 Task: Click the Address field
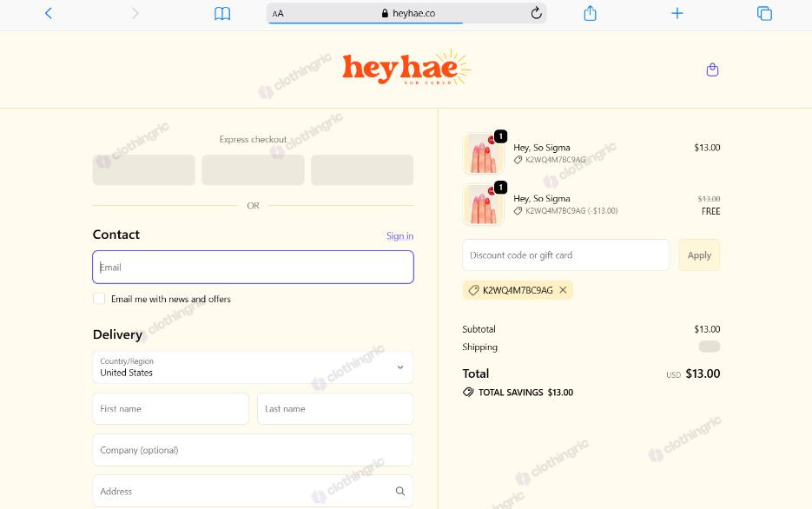click(254, 491)
